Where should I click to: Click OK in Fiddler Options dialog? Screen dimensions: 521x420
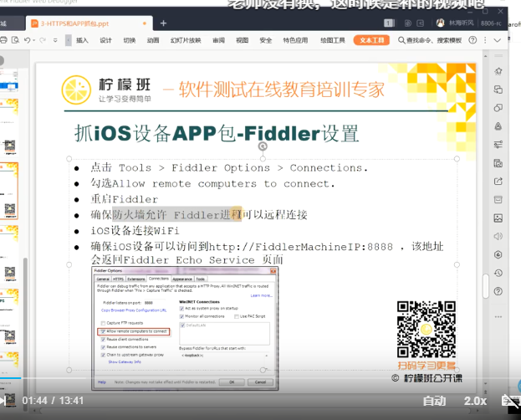coord(232,382)
